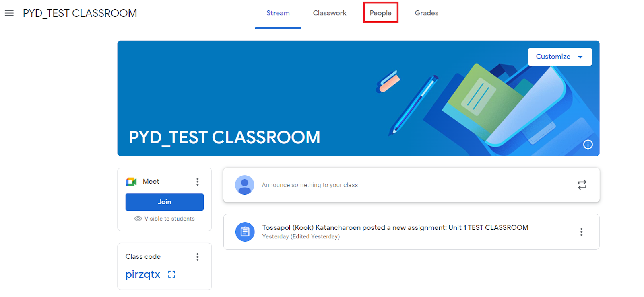The image size is (644, 297).
Task: Join the Meet video call
Action: coord(165,202)
